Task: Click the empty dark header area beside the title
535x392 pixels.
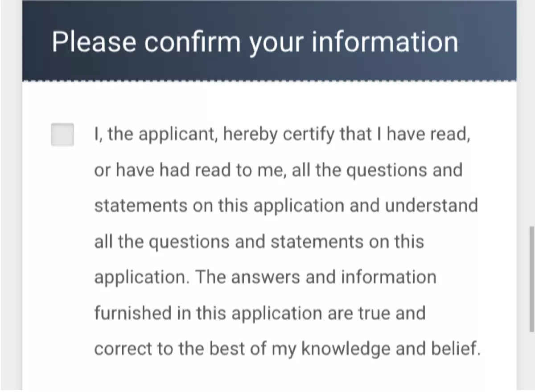Action: click(x=488, y=41)
